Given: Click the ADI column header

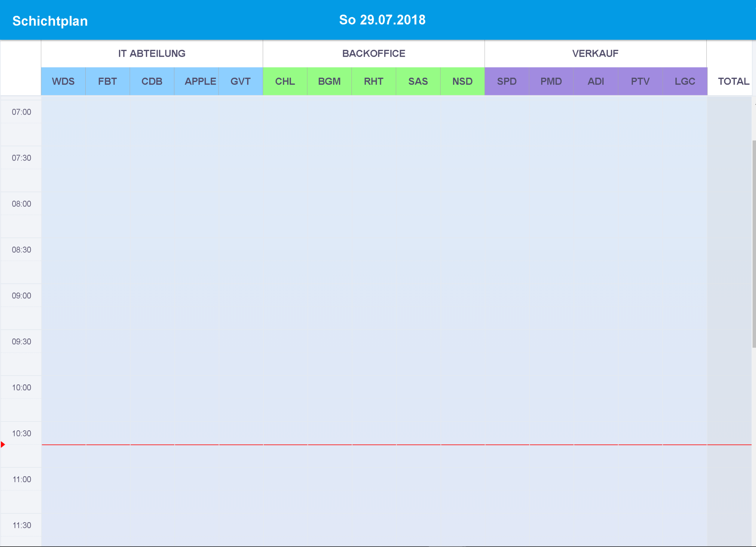Looking at the screenshot, I should [x=596, y=81].
